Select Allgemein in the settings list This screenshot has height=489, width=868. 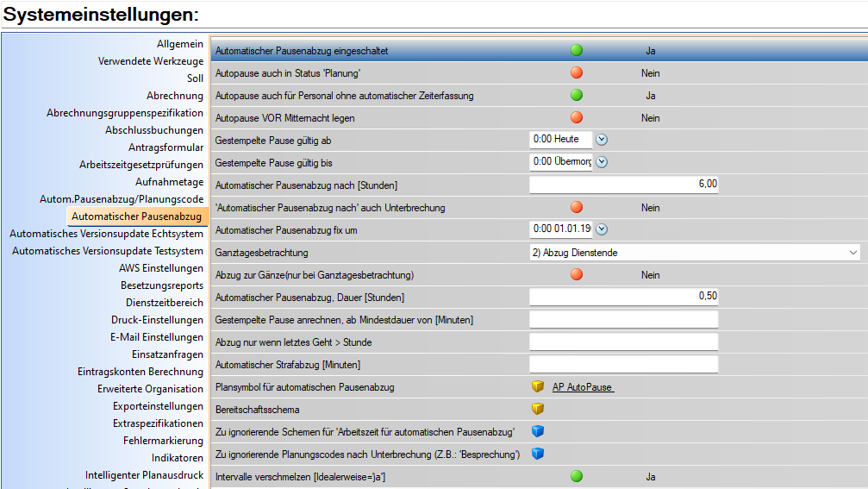179,44
